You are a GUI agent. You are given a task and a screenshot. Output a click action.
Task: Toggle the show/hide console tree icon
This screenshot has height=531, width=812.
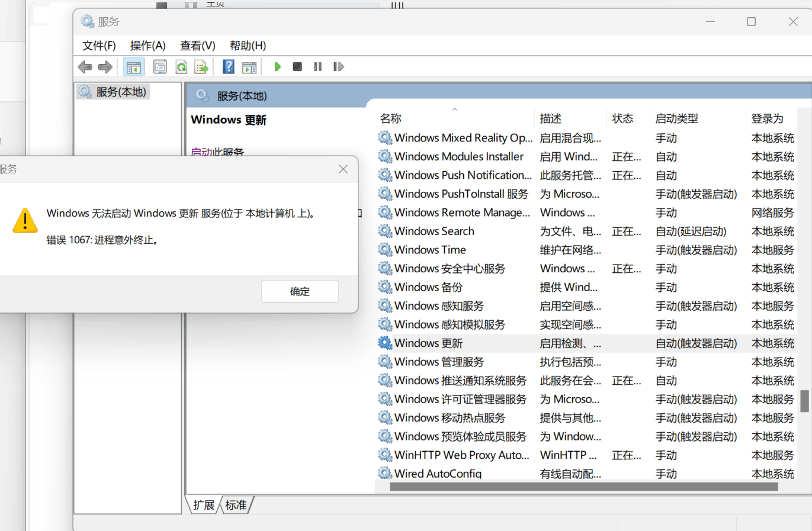point(134,67)
